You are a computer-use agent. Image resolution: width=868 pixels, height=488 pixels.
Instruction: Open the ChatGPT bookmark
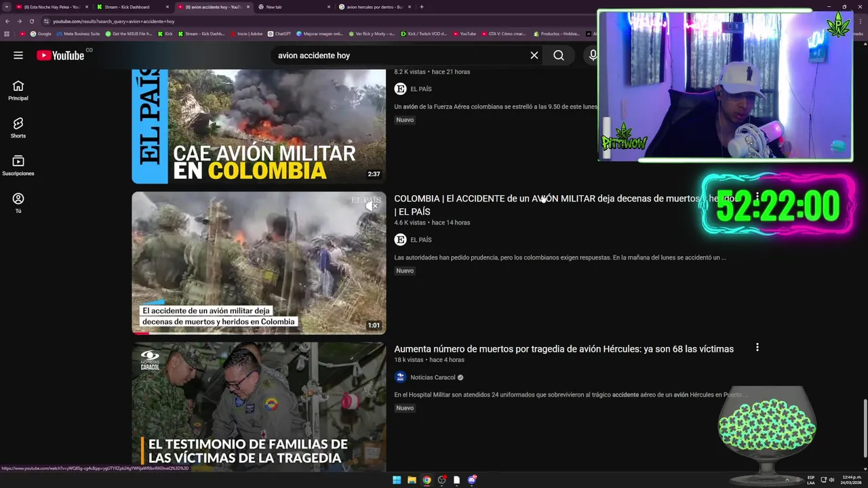tap(279, 33)
